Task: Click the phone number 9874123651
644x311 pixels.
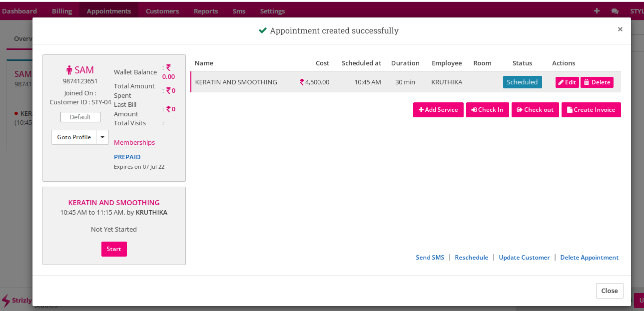Action: (x=80, y=81)
